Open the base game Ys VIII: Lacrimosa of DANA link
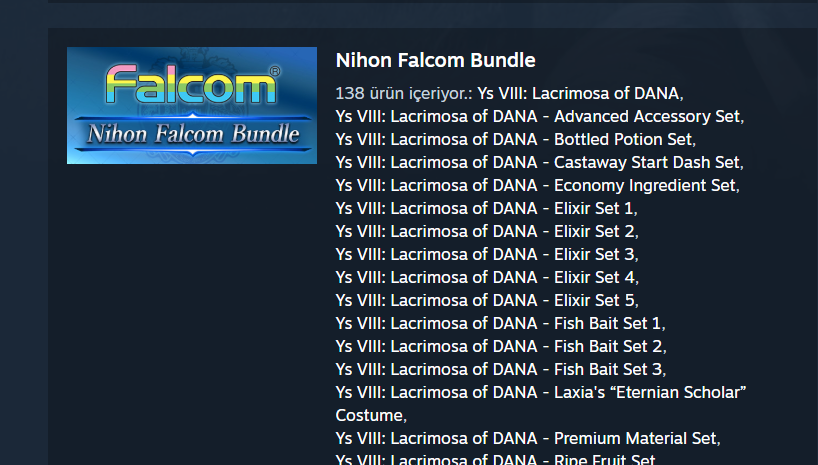The width and height of the screenshot is (818, 465). pyautogui.click(x=579, y=93)
